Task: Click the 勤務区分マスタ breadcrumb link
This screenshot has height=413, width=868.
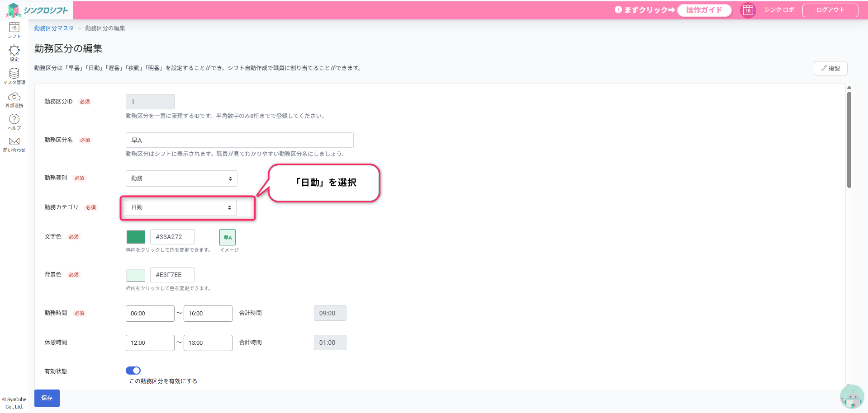Action: [54, 28]
